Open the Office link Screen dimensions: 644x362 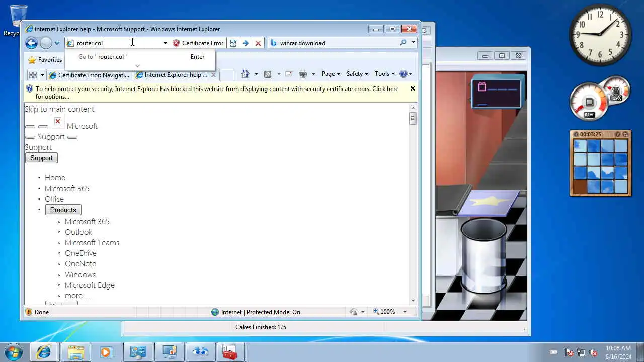click(54, 199)
